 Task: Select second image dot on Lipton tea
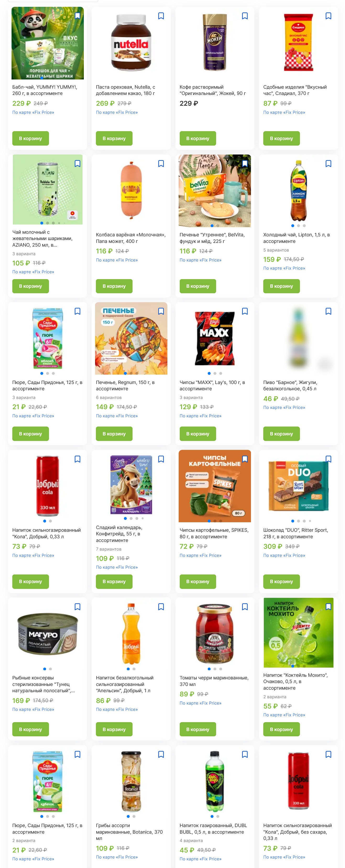point(298,226)
